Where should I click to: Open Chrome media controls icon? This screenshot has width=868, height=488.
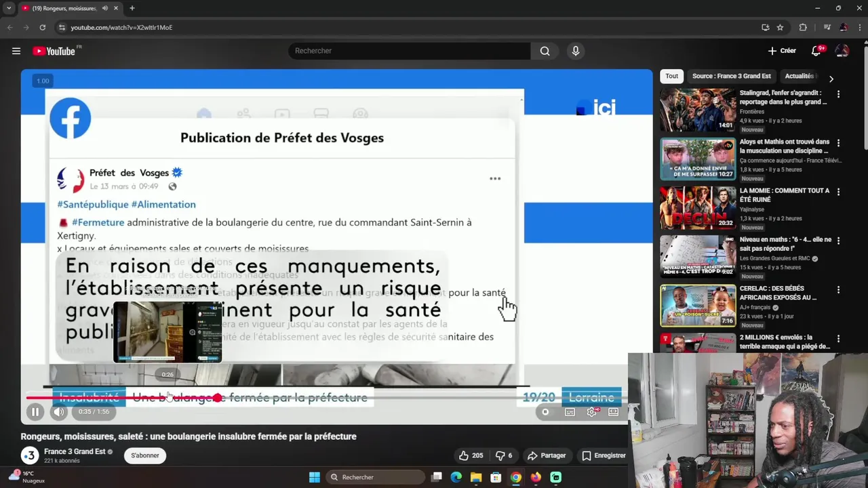click(827, 27)
